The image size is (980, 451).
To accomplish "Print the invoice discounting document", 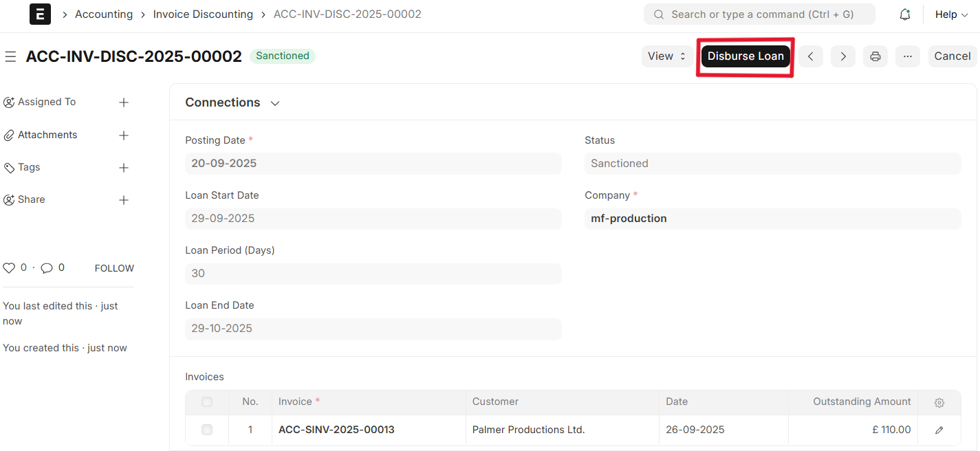I will pos(875,56).
